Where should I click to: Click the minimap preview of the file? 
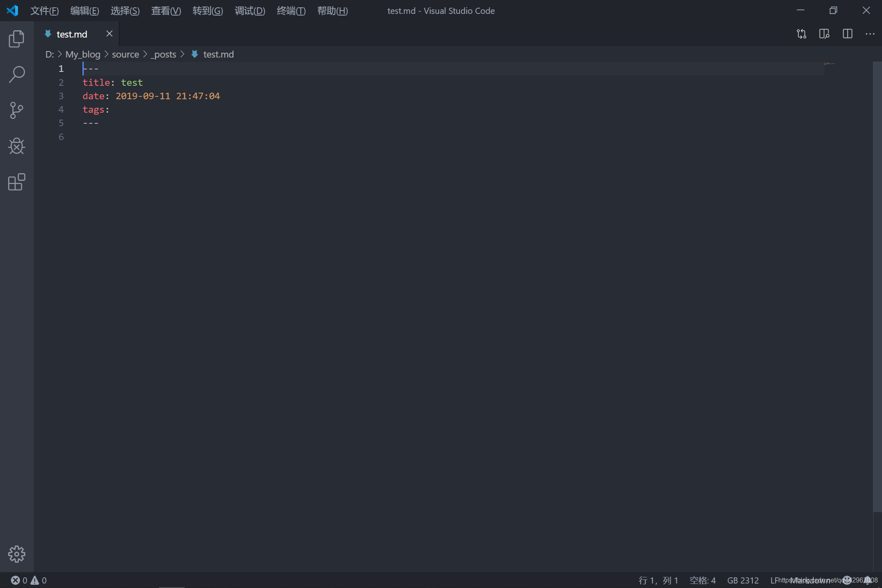point(829,64)
